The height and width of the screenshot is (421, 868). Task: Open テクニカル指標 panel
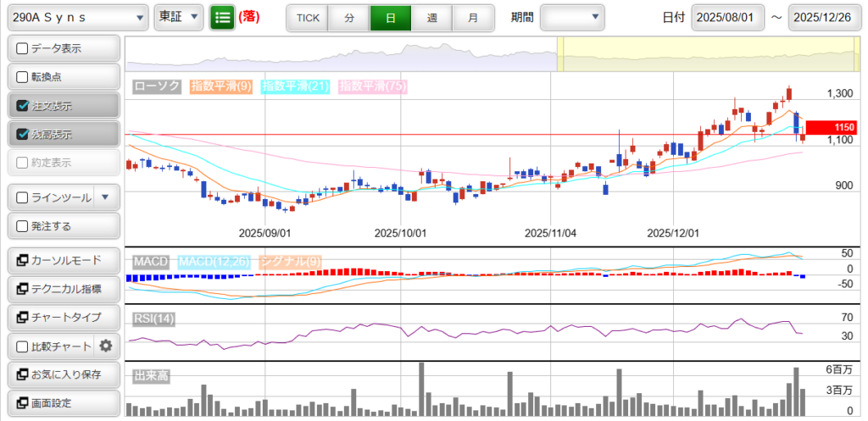63,289
